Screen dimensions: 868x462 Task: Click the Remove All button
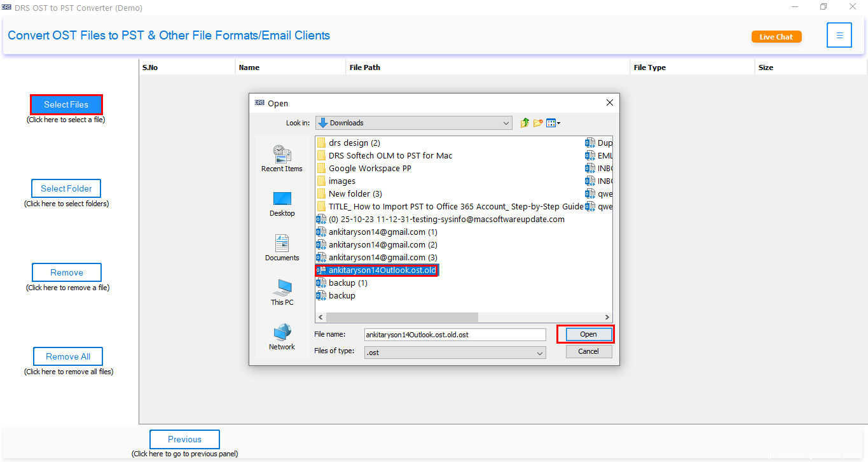[67, 356]
